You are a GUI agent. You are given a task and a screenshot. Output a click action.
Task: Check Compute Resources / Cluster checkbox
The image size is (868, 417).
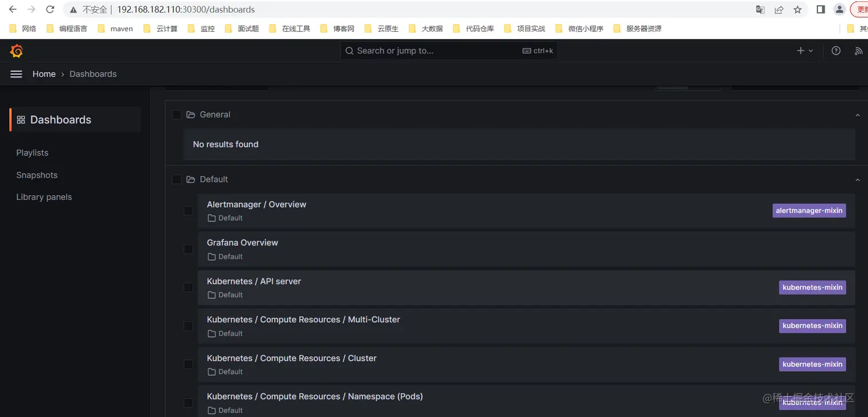(x=188, y=364)
